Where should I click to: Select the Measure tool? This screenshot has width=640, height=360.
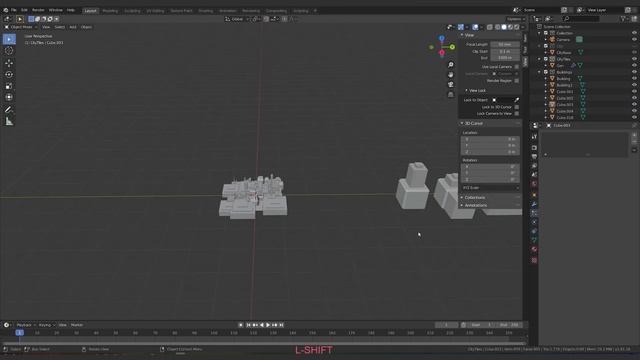pyautogui.click(x=9, y=121)
